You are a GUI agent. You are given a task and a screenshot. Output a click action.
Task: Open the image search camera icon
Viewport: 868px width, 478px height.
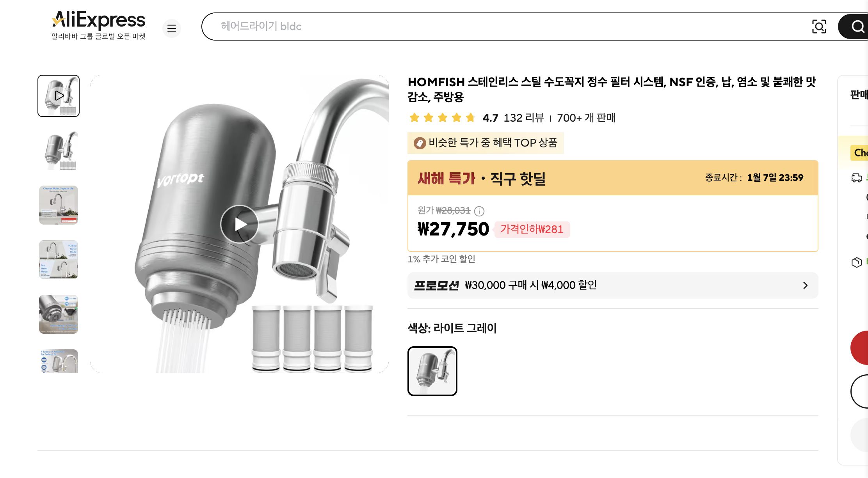[820, 27]
